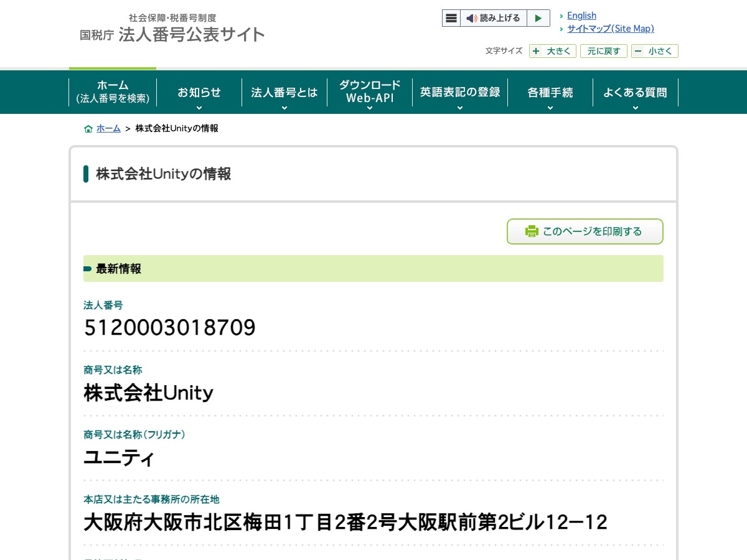The image size is (747, 560).
Task: Click the 法人番号 field label
Action: coord(103,305)
